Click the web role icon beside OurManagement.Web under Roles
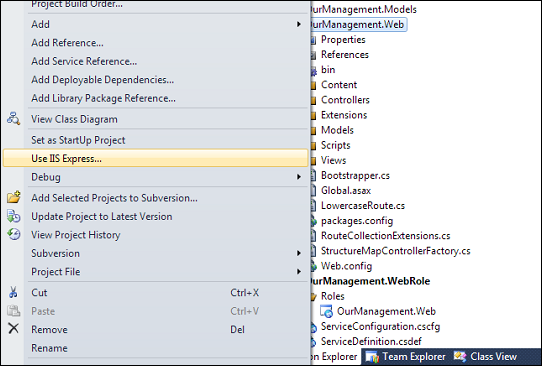 pyautogui.click(x=326, y=311)
